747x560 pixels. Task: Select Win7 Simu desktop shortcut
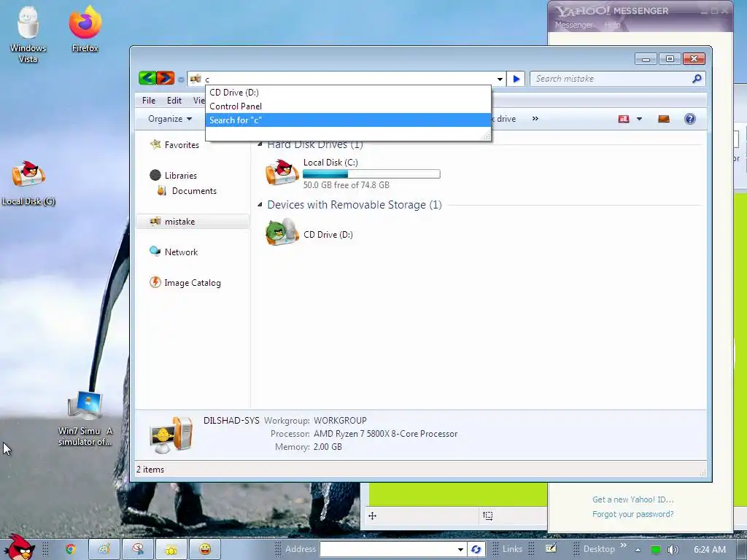click(85, 419)
